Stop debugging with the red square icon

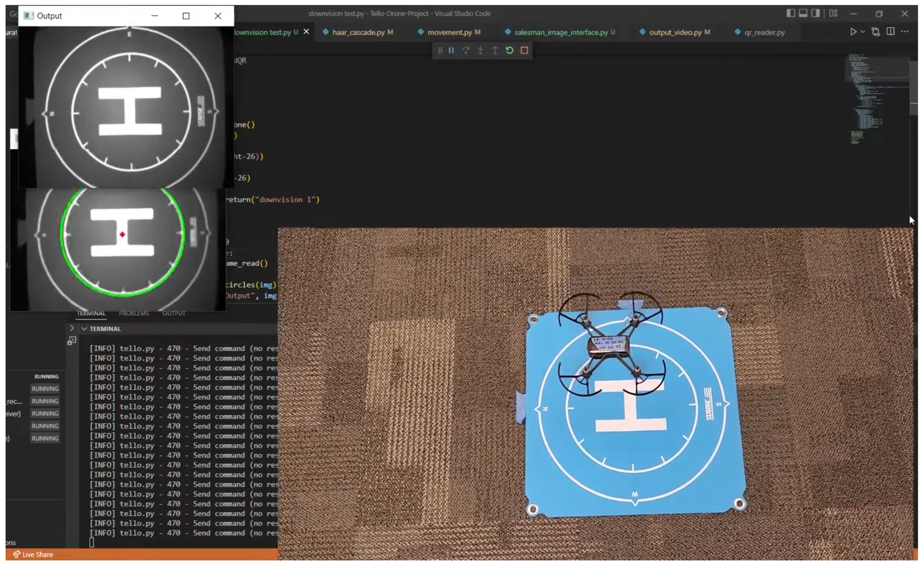click(524, 50)
